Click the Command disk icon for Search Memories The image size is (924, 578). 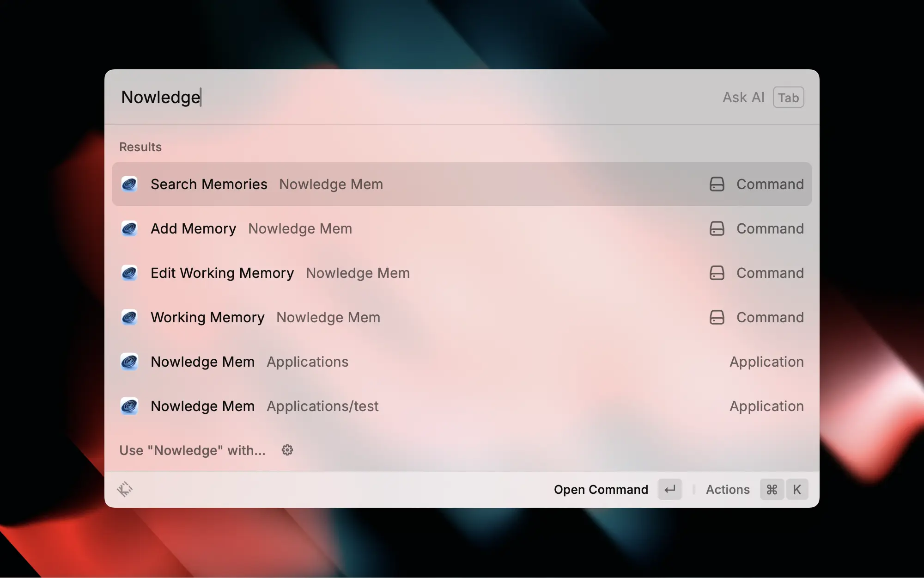(x=717, y=184)
